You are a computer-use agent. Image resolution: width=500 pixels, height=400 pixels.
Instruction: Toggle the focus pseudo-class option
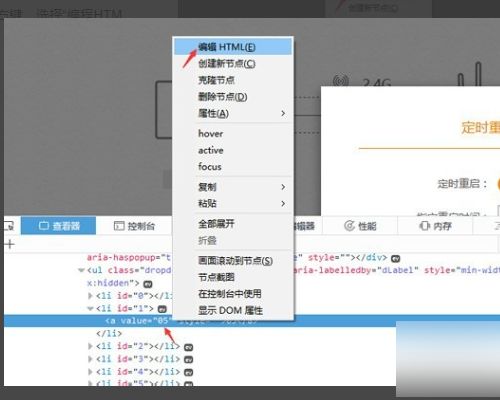click(x=233, y=167)
